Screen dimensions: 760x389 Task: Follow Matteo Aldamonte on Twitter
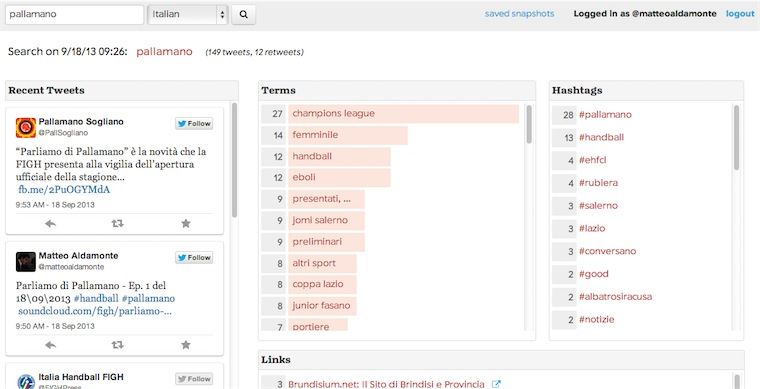194,258
